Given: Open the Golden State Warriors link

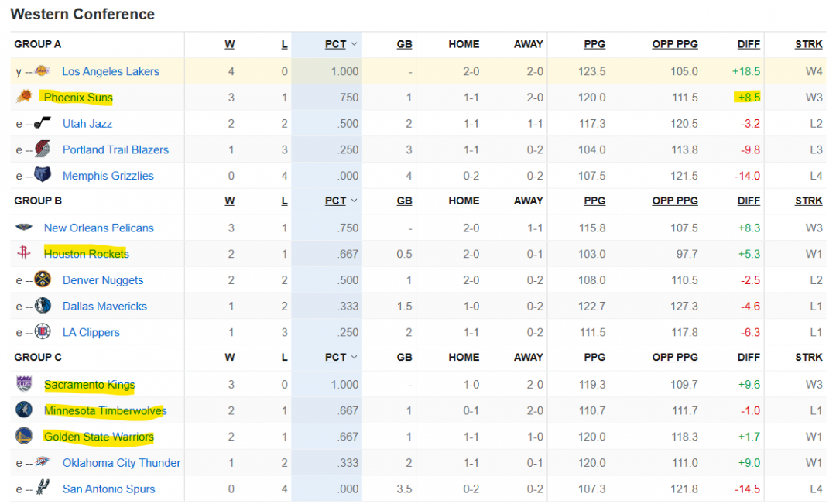Looking at the screenshot, I should pos(99,437).
